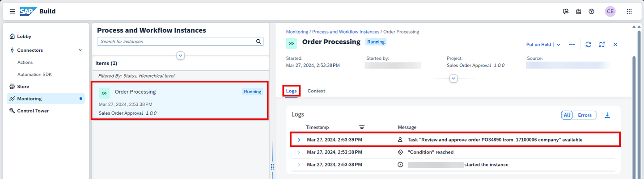
Task: Collapse the Connectors section chevron
Action: coord(80,50)
